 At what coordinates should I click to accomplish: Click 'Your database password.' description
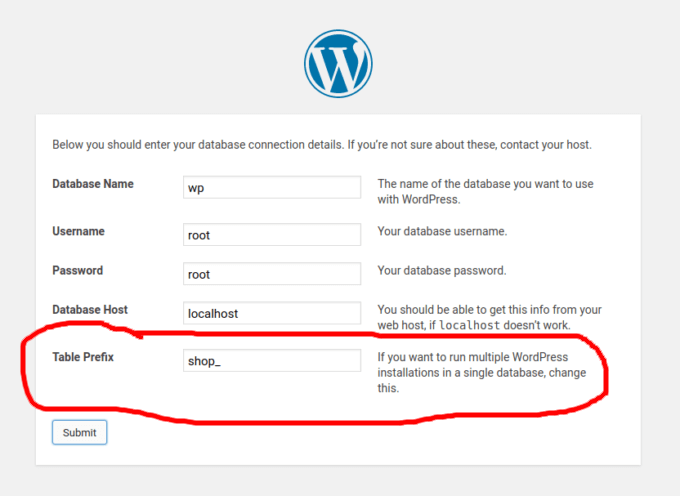point(442,270)
